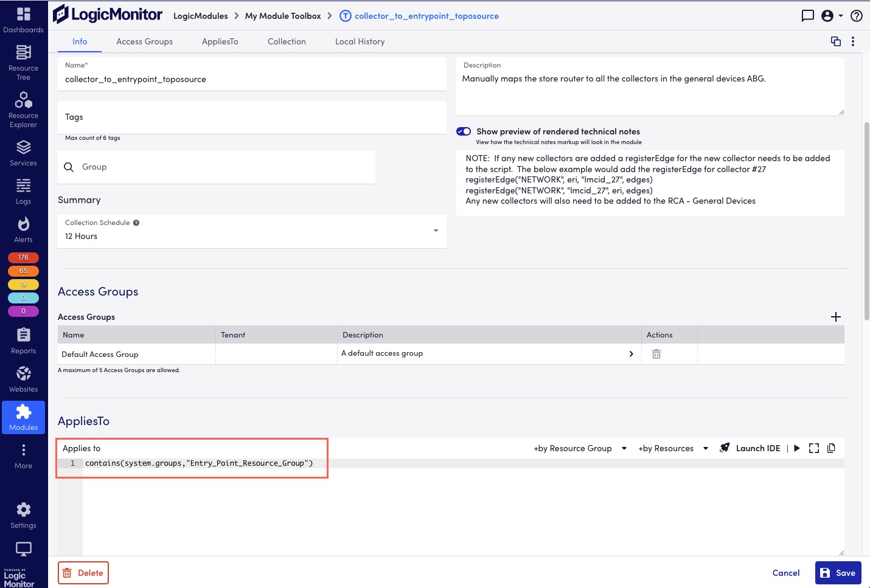The height and width of the screenshot is (588, 870).
Task: Open +by Resources dropdown
Action: pos(673,448)
